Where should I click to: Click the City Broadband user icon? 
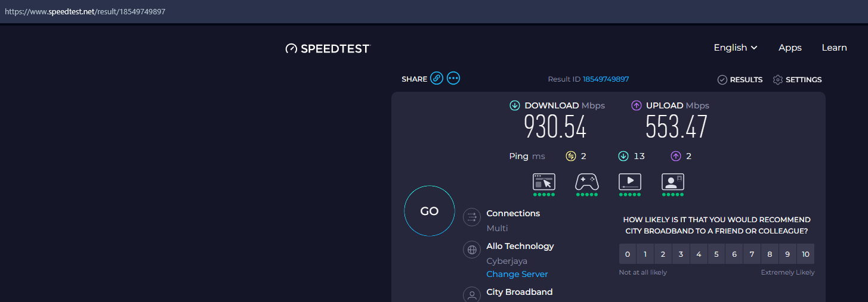[x=472, y=294]
